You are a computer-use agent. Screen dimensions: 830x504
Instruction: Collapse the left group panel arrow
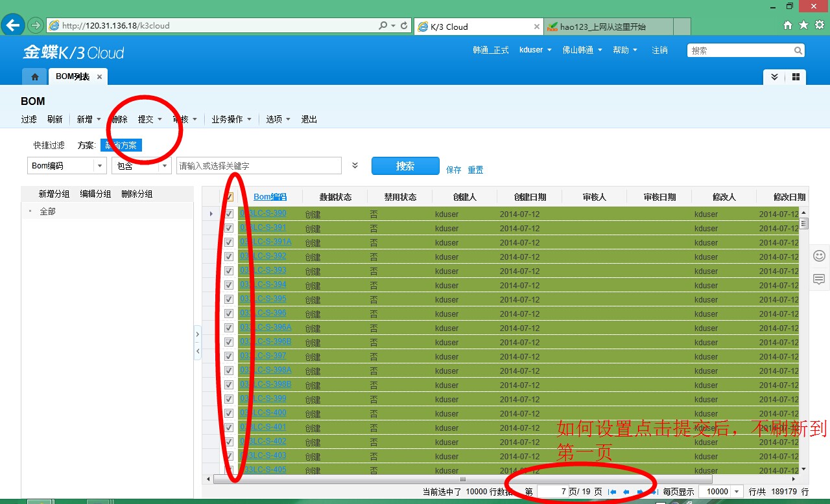click(198, 350)
